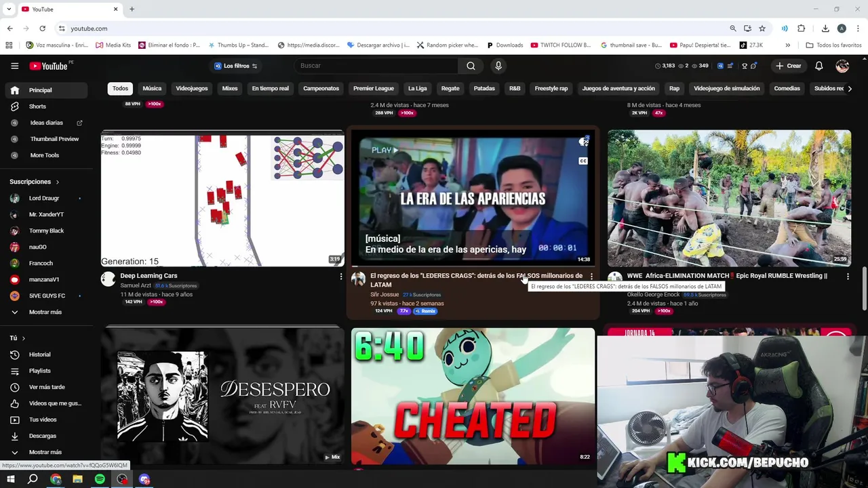Screen dimensions: 868x488
Task: Open Tommy Black subscription channel
Action: coord(45,230)
